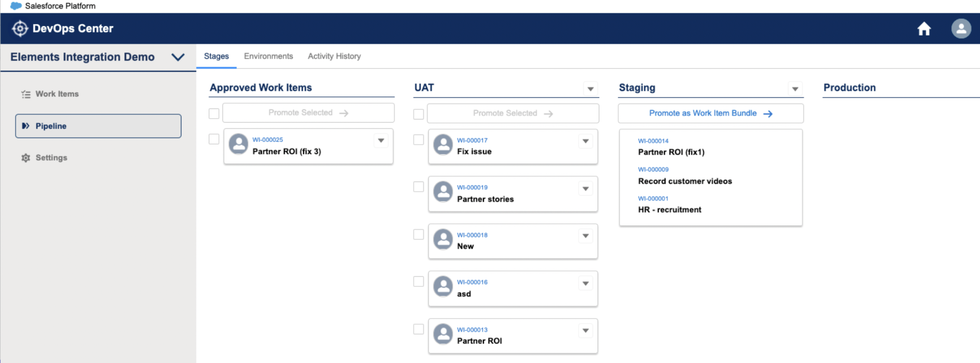The image size is (980, 363).
Task: Open the user profile avatar in header
Action: (x=961, y=29)
